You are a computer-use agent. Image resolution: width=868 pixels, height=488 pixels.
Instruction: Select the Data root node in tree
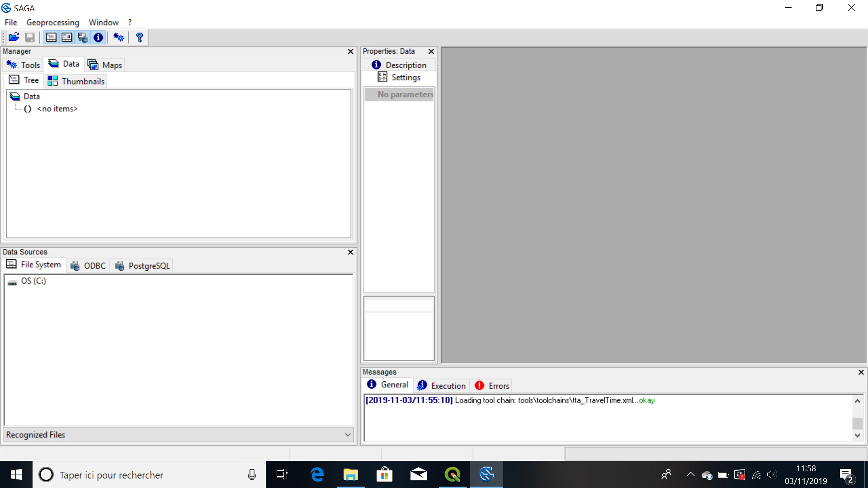25,96
